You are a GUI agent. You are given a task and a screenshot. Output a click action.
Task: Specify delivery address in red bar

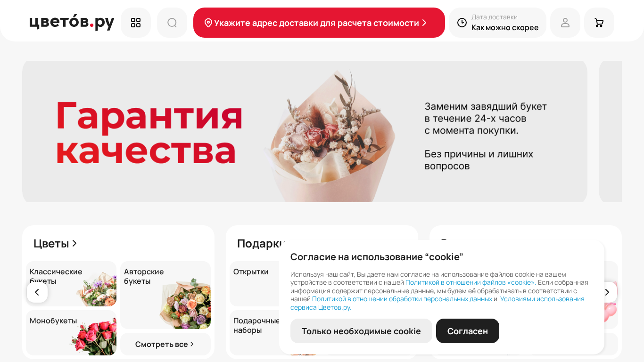coord(319,23)
